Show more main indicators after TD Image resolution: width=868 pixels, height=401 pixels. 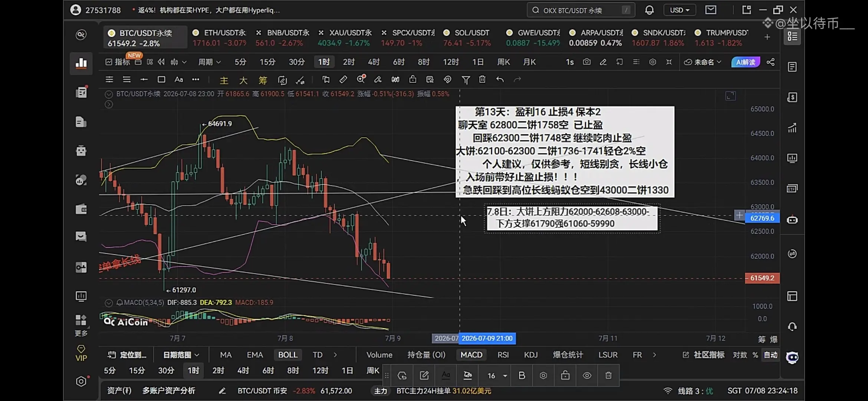[335, 355]
